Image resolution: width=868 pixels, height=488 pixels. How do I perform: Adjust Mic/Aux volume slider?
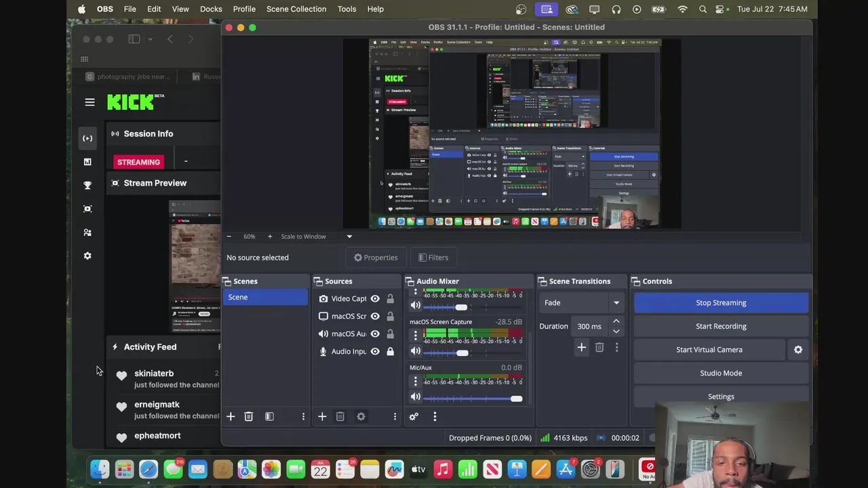tap(516, 399)
